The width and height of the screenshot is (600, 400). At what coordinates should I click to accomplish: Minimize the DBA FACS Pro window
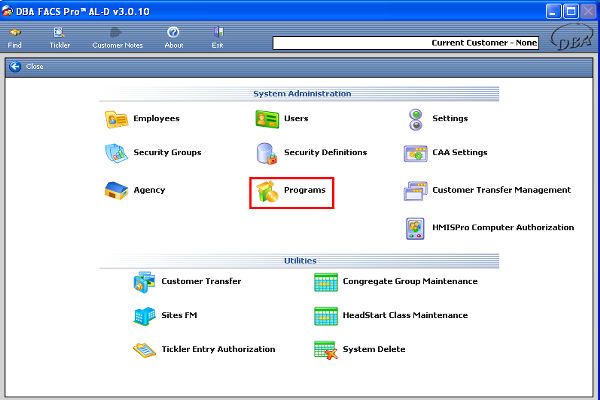(553, 11)
